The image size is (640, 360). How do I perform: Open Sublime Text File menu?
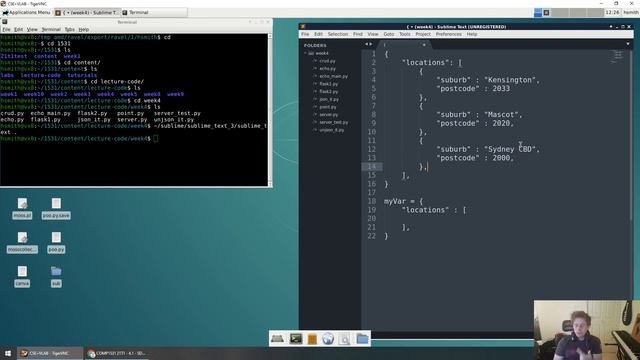tap(305, 34)
